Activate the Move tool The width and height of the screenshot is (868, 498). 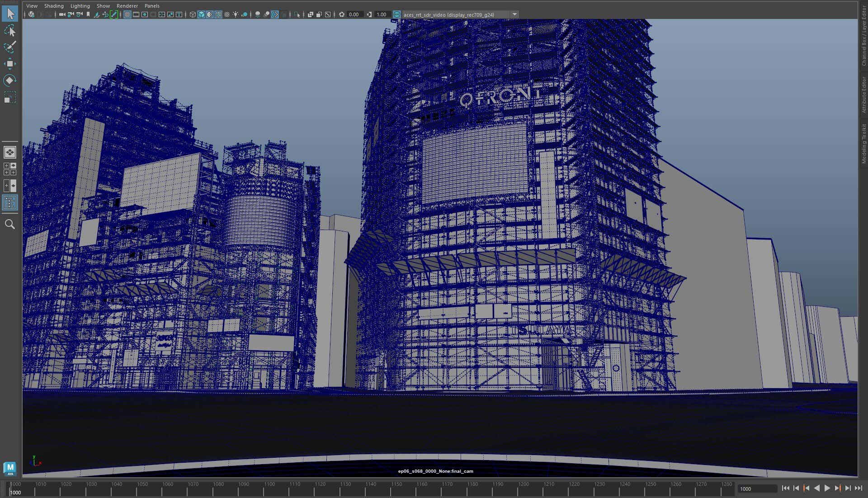tap(10, 64)
